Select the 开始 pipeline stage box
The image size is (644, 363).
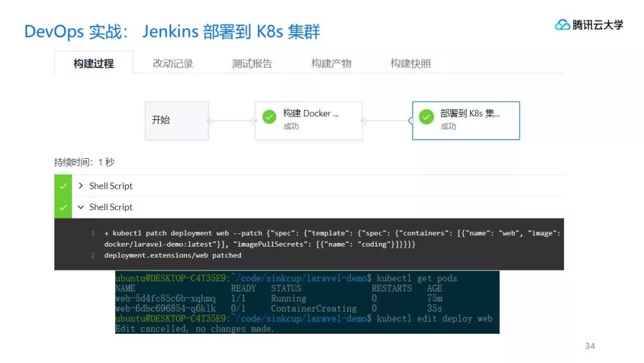(177, 121)
